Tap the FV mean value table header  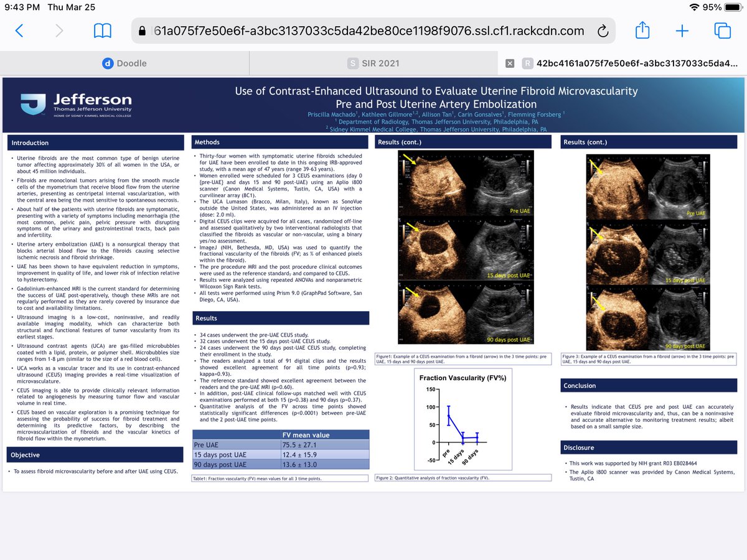(325, 435)
